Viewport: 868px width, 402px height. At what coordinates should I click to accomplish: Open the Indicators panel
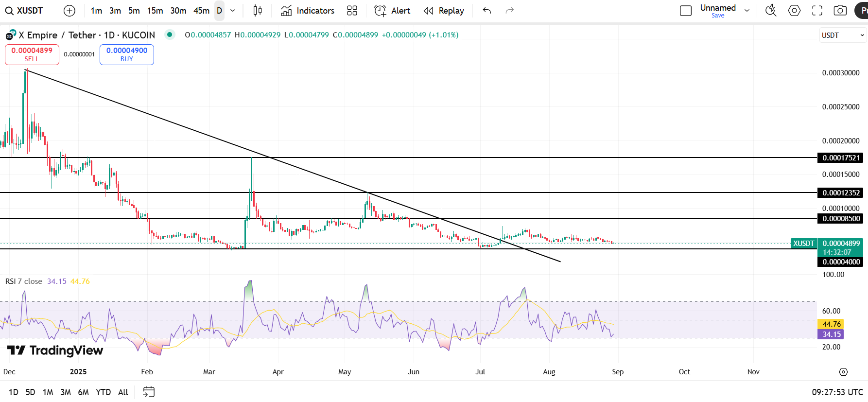(308, 11)
